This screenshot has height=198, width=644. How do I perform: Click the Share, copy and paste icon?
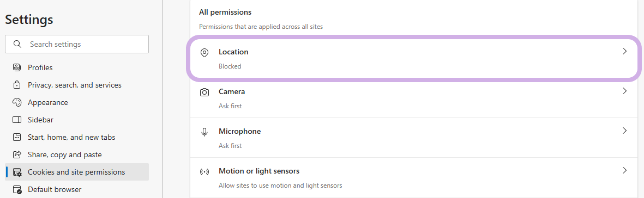point(17,154)
